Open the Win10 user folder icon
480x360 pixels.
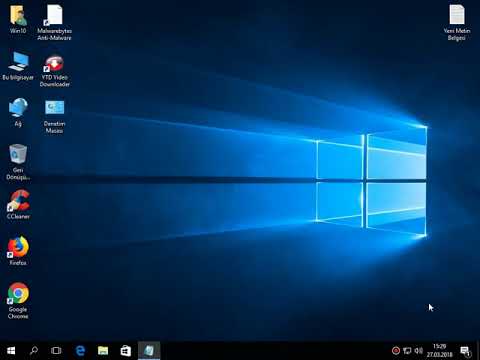point(18,19)
